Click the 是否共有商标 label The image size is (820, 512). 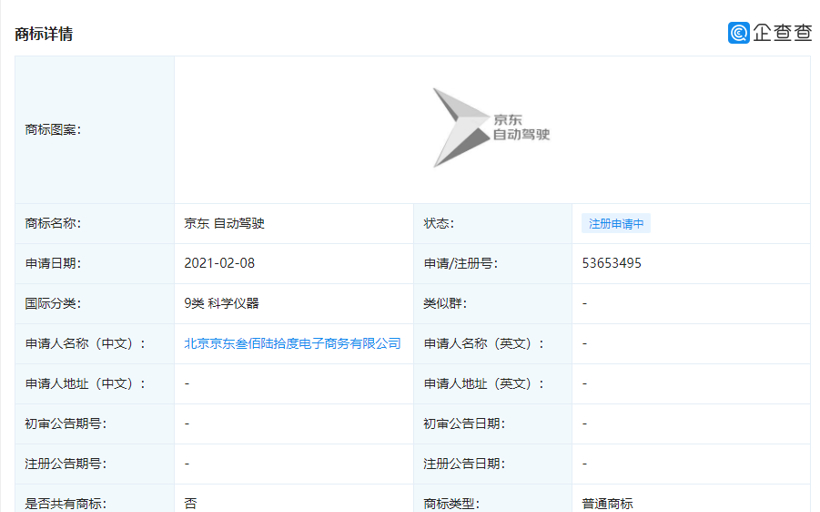tap(65, 504)
